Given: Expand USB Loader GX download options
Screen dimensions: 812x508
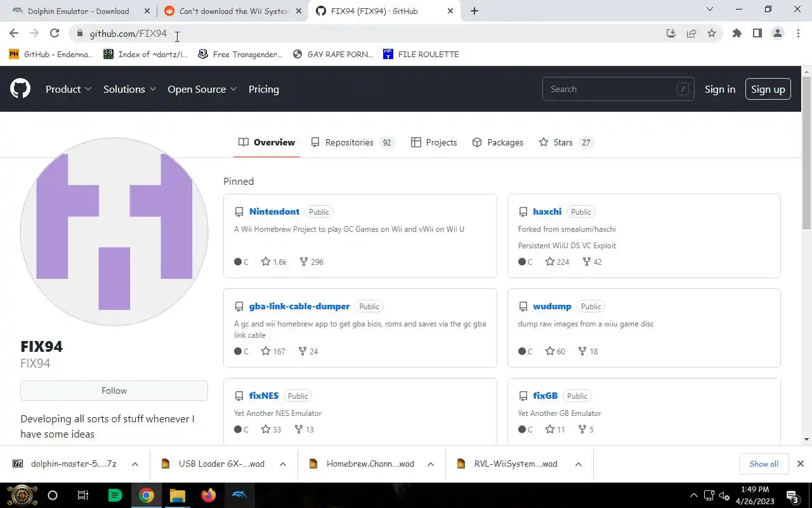Looking at the screenshot, I should tap(283, 464).
